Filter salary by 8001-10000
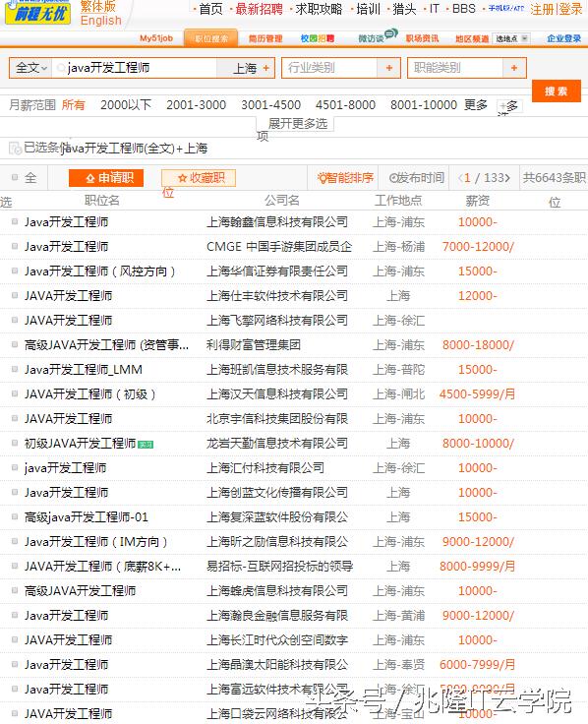The image size is (588, 724). coord(423,105)
